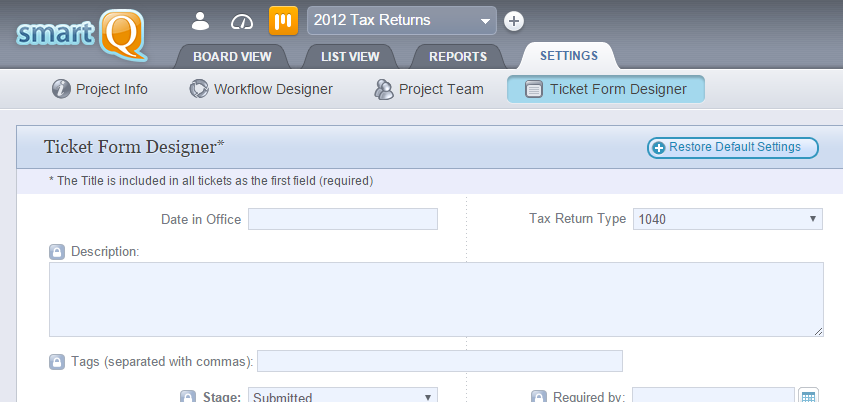The height and width of the screenshot is (402, 843).
Task: Add new project with plus icon
Action: click(514, 21)
